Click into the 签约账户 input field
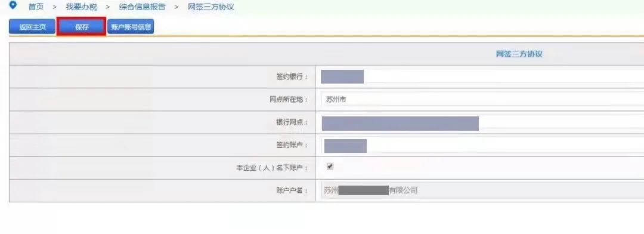The image size is (644, 234). coord(481,146)
